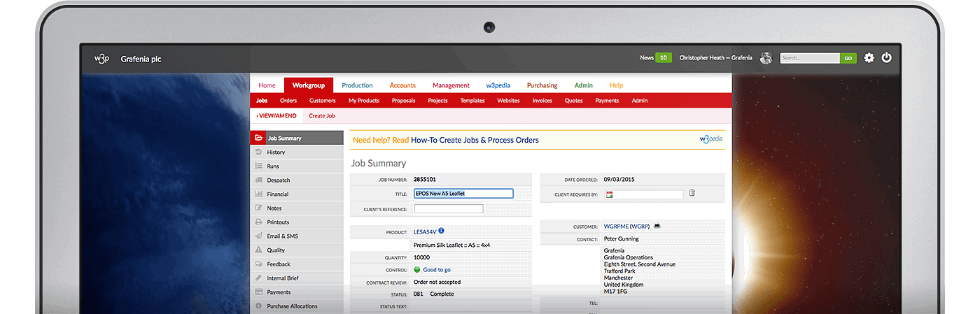Image resolution: width=980 pixels, height=314 pixels.
Task: Open the Accounts main tab
Action: [402, 85]
